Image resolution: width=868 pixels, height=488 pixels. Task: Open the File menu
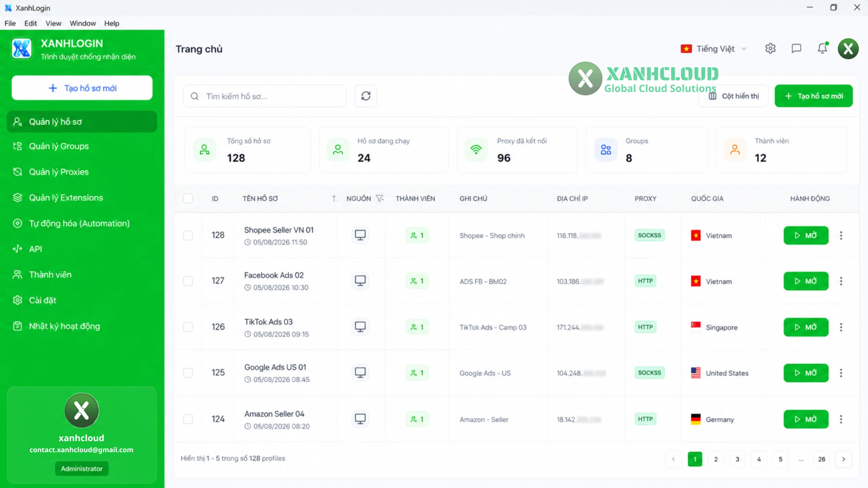pyautogui.click(x=10, y=23)
